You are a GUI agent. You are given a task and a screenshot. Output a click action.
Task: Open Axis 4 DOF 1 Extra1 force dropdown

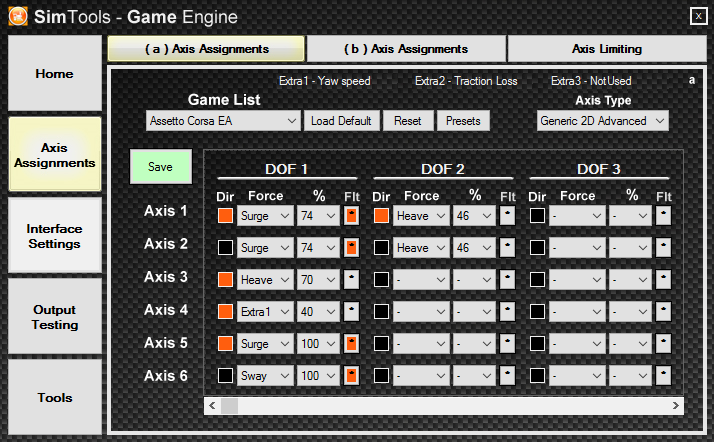point(265,312)
